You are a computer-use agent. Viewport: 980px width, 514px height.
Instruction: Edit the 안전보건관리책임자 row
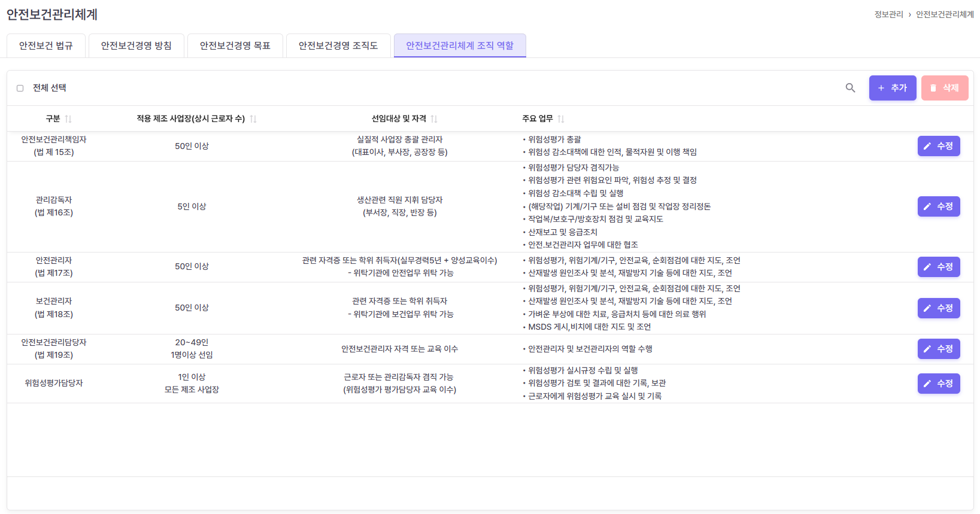[x=938, y=146]
